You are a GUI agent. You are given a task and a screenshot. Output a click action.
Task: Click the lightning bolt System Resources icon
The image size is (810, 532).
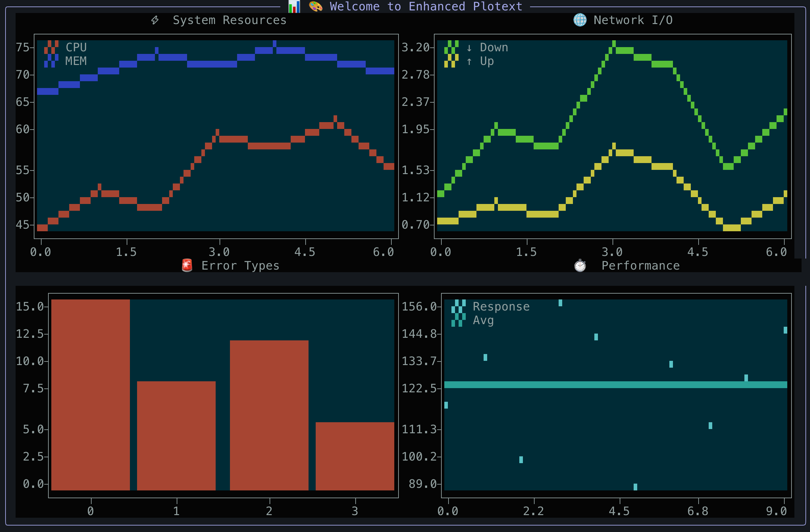(x=155, y=20)
